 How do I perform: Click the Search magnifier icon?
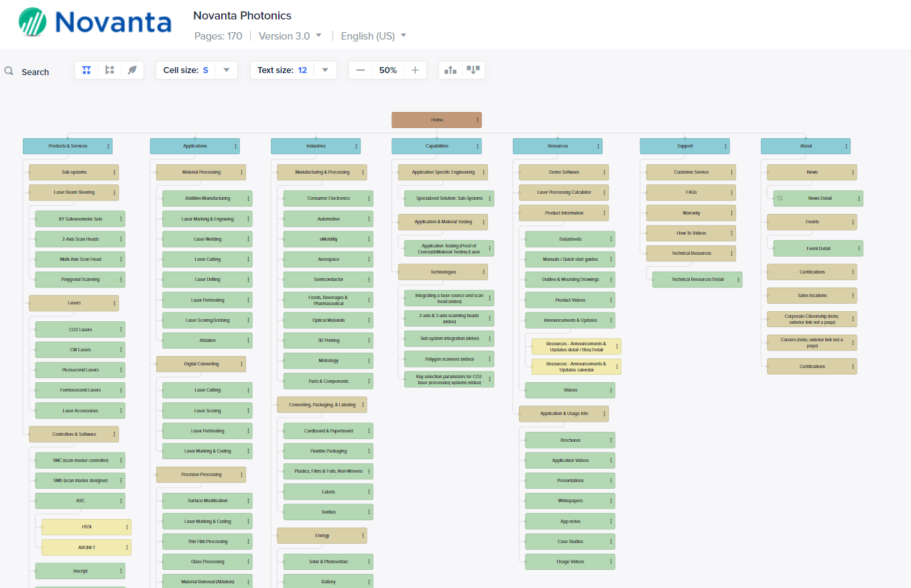9,71
